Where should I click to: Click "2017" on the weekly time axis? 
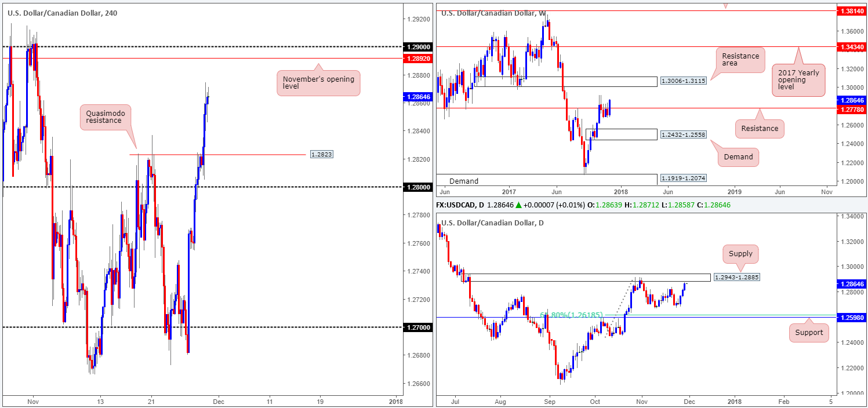tap(509, 191)
